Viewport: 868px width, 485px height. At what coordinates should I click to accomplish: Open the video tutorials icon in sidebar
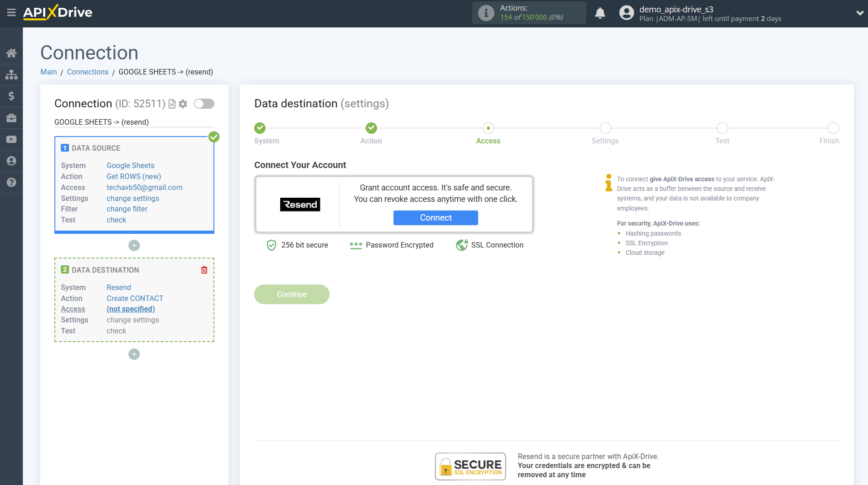(x=11, y=139)
